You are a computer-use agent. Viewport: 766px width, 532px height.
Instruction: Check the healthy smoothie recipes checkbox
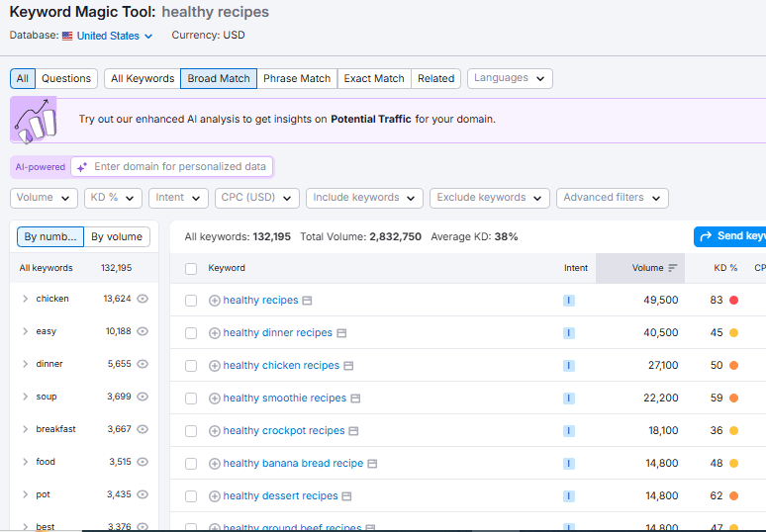pos(191,399)
